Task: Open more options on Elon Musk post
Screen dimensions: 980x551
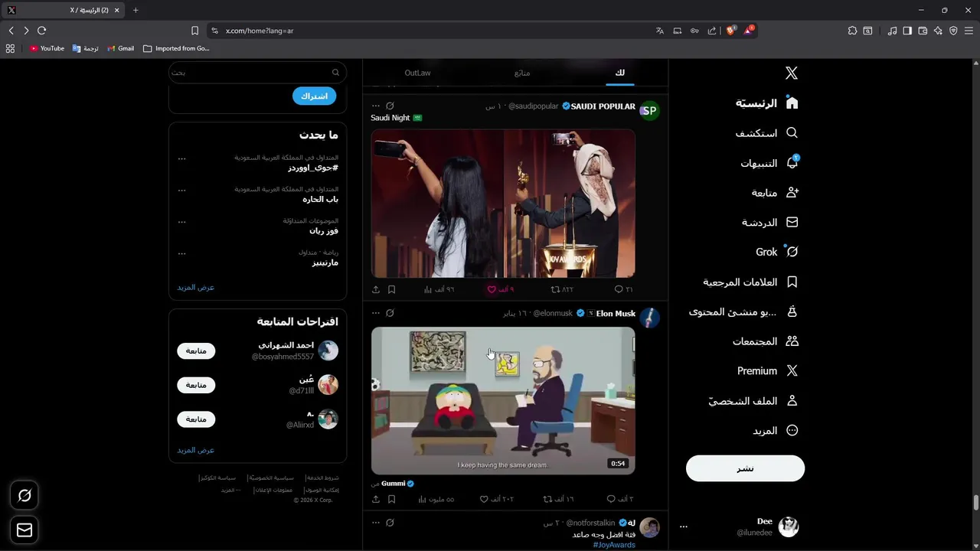Action: (x=375, y=313)
